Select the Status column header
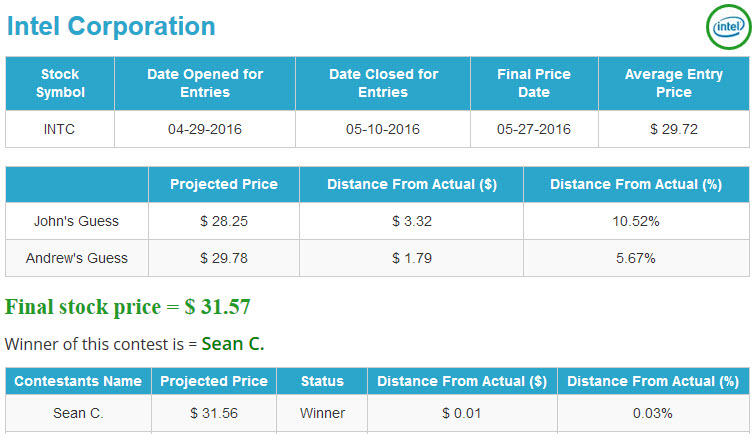754x434 pixels. coord(322,381)
